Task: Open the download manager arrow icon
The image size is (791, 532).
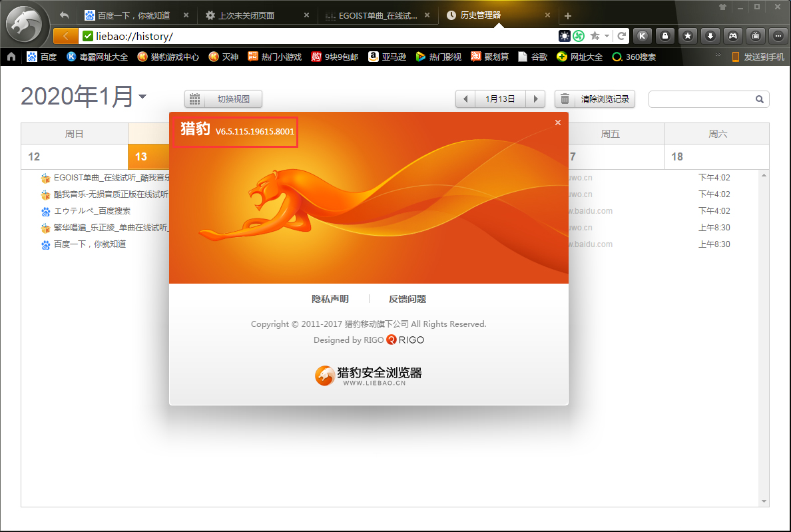Action: (x=710, y=36)
